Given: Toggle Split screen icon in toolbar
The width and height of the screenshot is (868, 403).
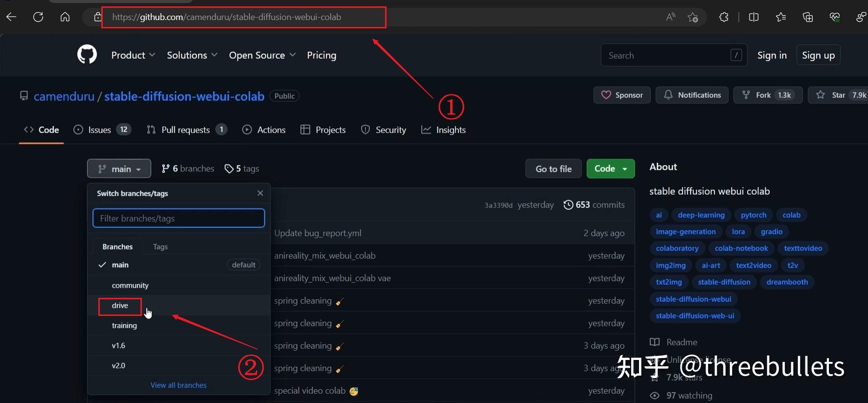Looking at the screenshot, I should 754,17.
